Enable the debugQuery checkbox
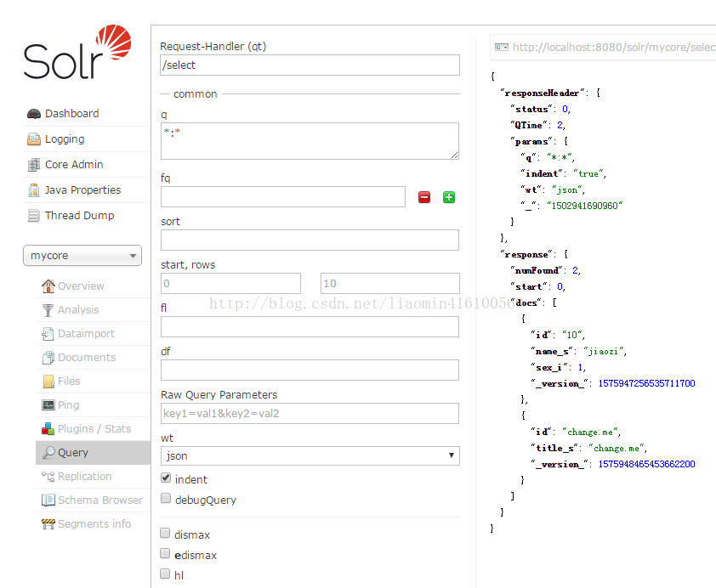Screen dimensions: 716x588 pyautogui.click(x=166, y=498)
